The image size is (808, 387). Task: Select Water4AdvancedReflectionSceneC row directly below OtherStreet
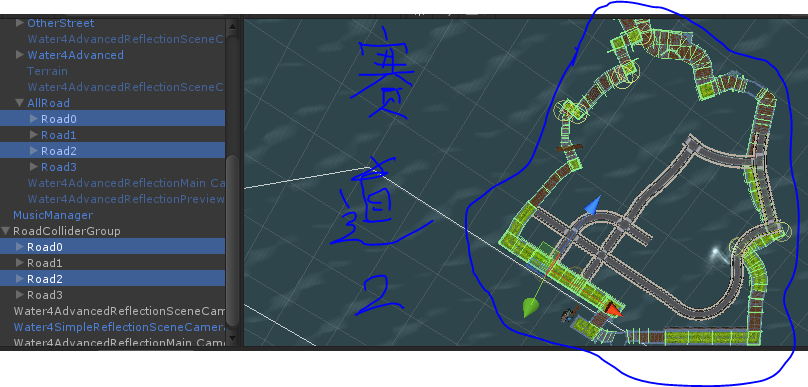pyautogui.click(x=126, y=39)
